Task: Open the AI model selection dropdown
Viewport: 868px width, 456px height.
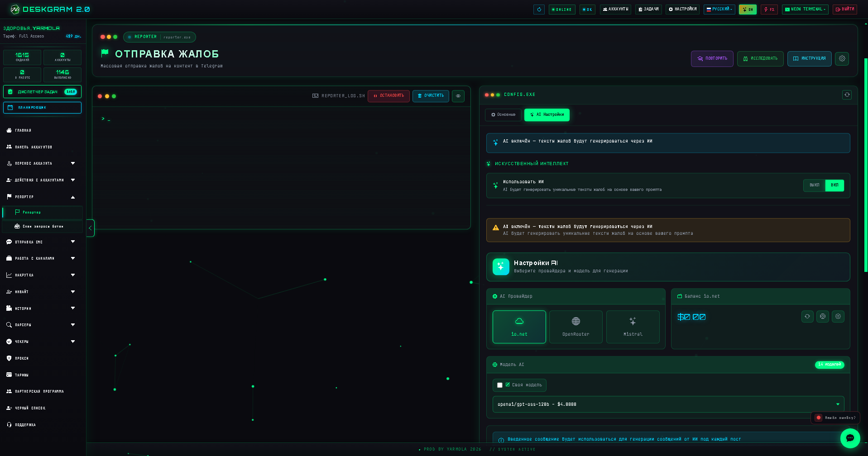Action: click(668, 404)
